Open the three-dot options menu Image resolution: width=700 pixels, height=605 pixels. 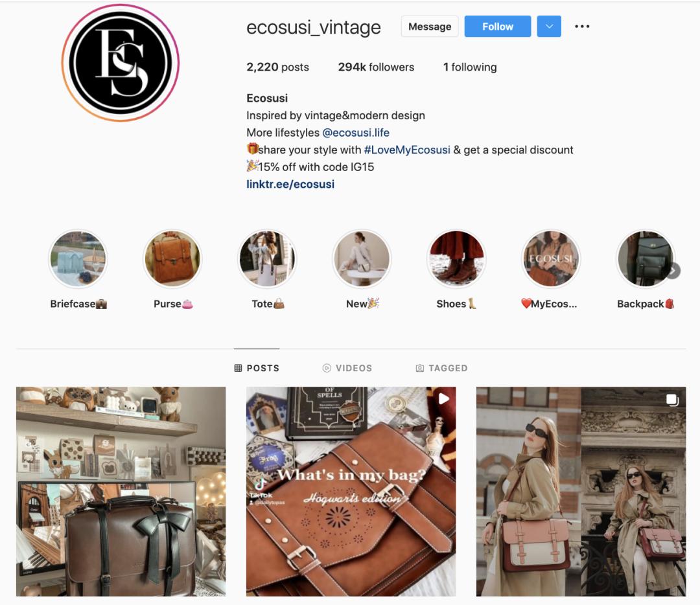point(582,27)
